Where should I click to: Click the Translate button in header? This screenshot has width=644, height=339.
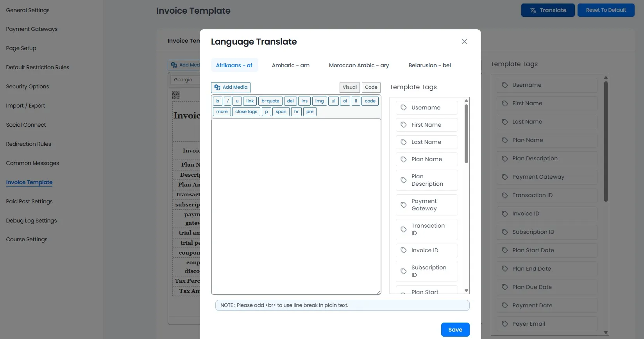[548, 10]
